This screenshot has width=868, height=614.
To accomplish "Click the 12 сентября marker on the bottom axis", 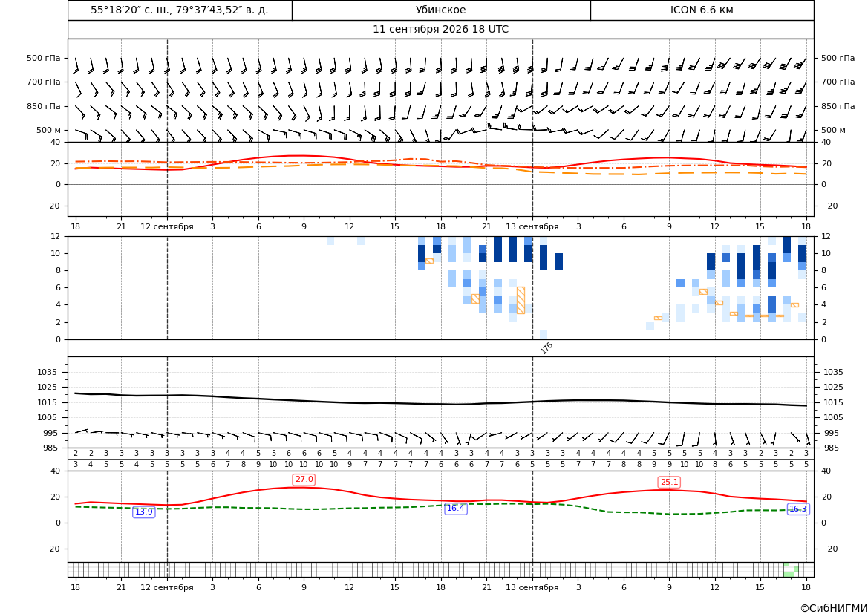I will pyautogui.click(x=166, y=587).
